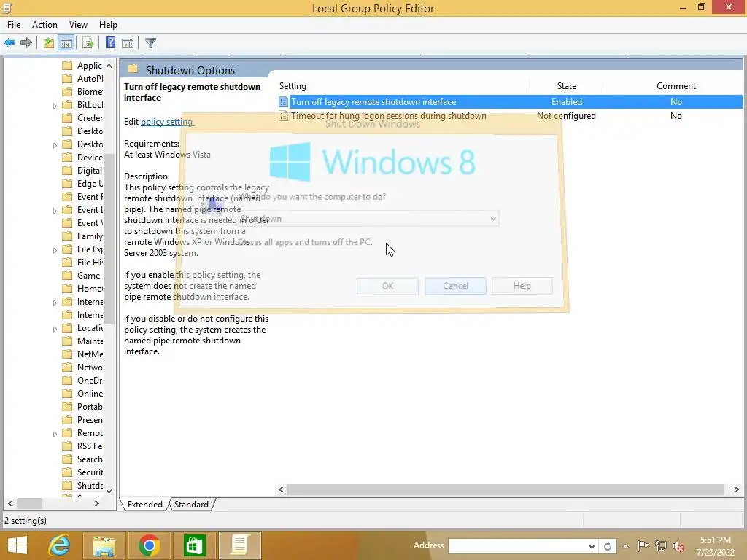Open Help via blue question mark icon
The width and height of the screenshot is (747, 560).
(111, 43)
